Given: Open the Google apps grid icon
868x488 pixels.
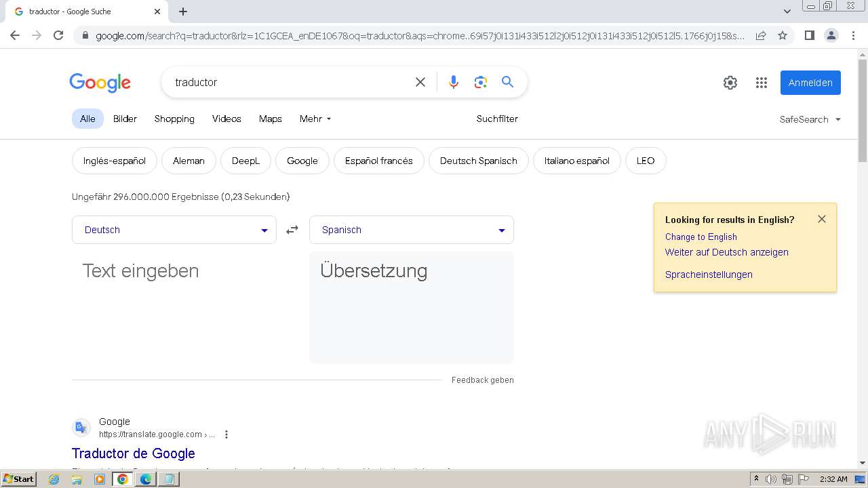Looking at the screenshot, I should pos(762,83).
